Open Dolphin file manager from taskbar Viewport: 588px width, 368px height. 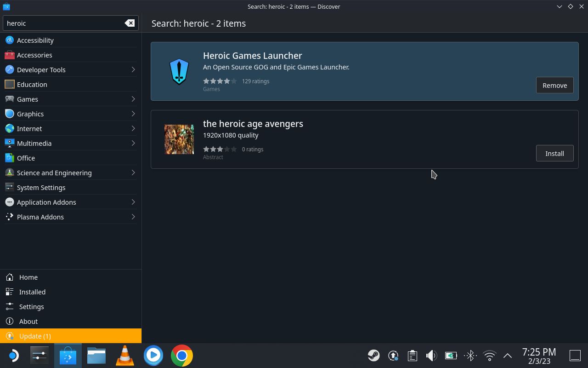tap(96, 356)
